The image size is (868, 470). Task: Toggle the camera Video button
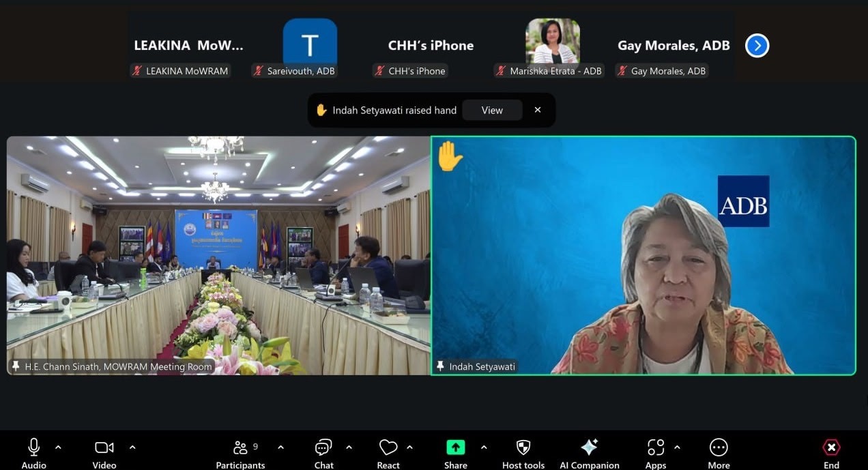[104, 447]
